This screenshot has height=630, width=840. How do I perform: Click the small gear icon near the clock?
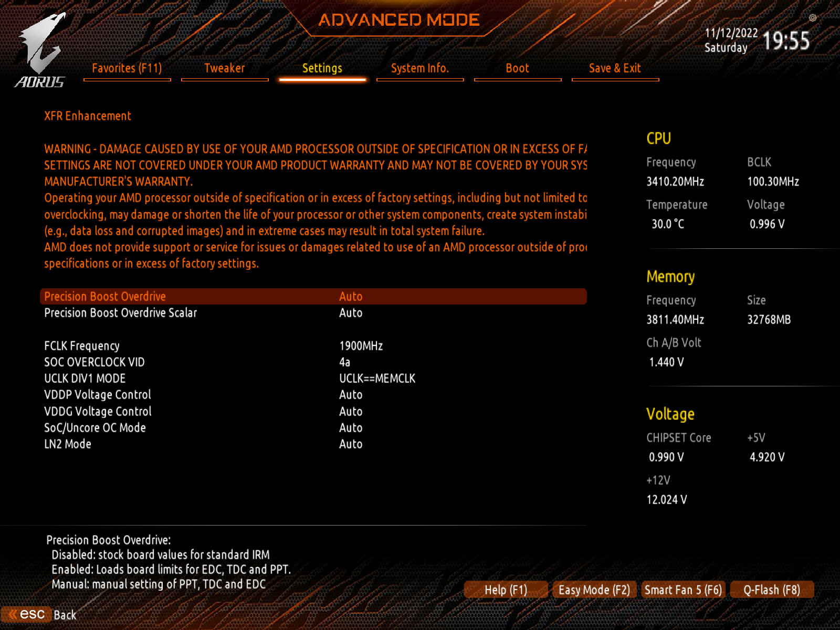click(x=813, y=18)
